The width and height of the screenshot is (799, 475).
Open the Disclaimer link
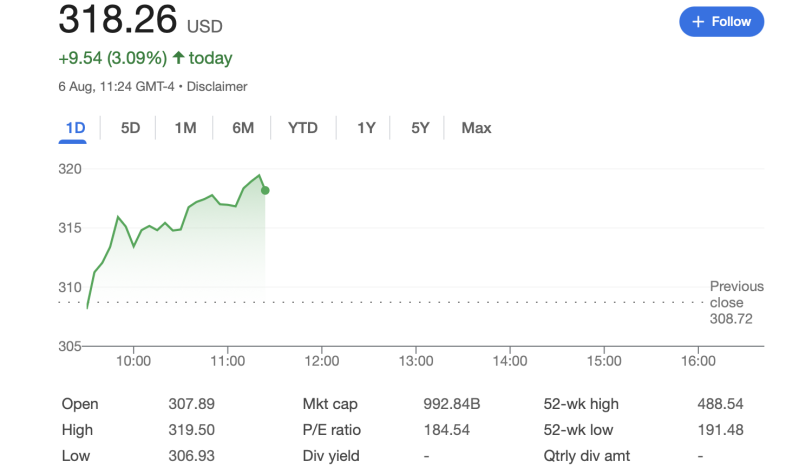click(x=217, y=87)
